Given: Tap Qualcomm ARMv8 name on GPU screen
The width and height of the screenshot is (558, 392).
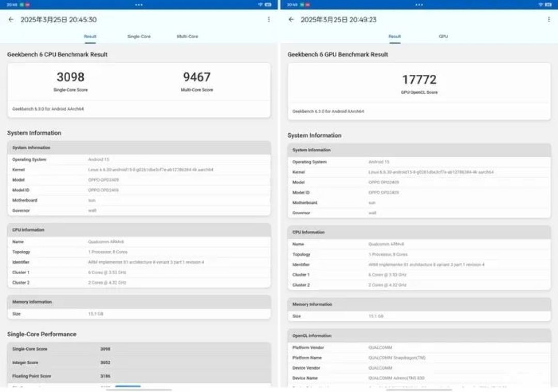Looking at the screenshot, I should pyautogui.click(x=386, y=244).
